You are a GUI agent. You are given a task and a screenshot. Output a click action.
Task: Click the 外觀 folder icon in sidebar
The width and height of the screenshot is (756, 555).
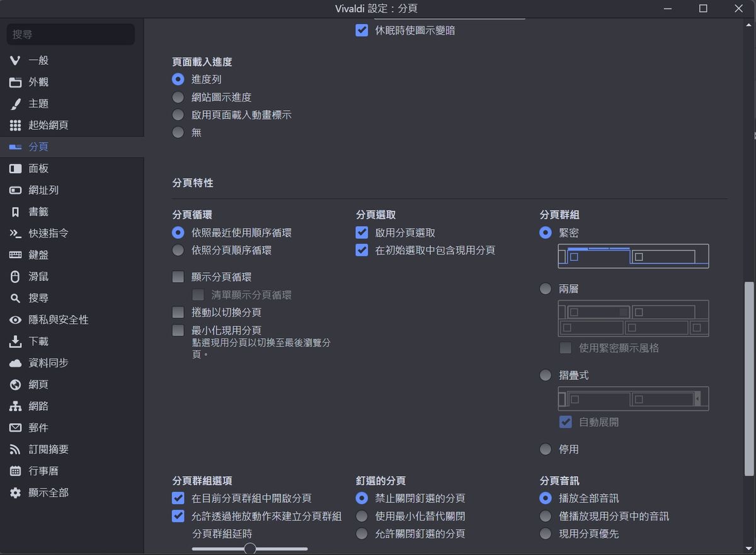(x=16, y=82)
